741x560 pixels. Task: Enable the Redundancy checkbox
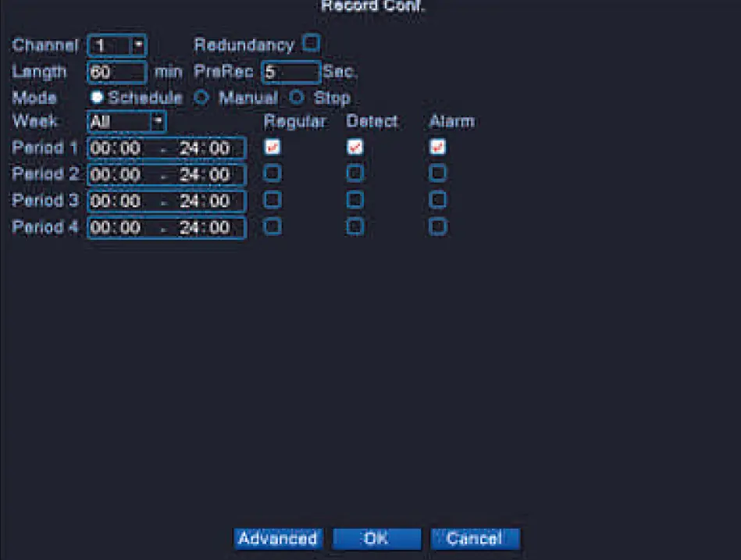[x=311, y=43]
